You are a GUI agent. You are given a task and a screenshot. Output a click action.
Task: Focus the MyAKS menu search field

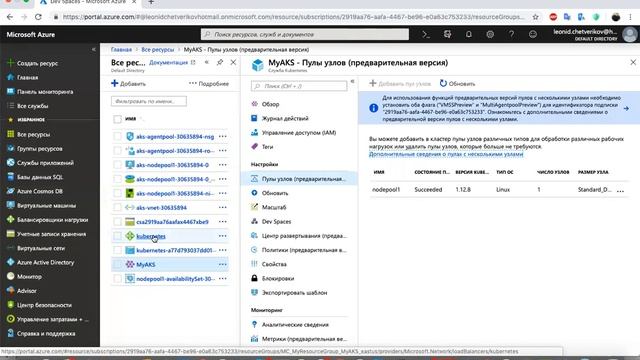(299, 86)
